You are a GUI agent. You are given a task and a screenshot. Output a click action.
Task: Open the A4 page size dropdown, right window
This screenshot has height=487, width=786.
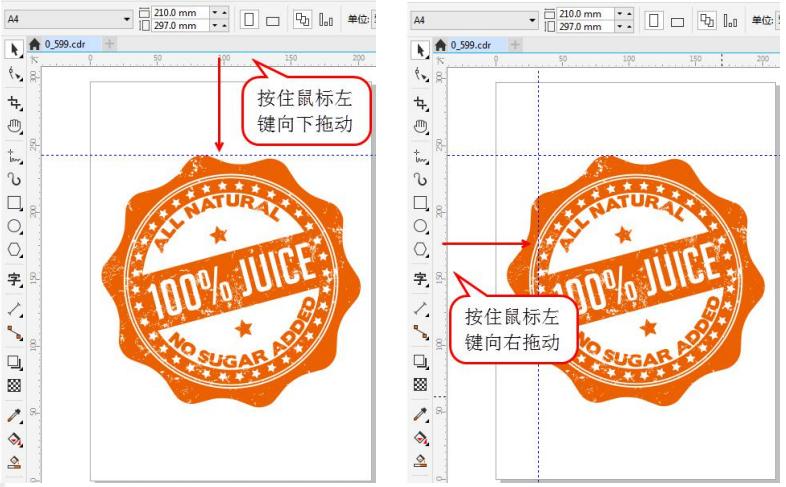(532, 20)
